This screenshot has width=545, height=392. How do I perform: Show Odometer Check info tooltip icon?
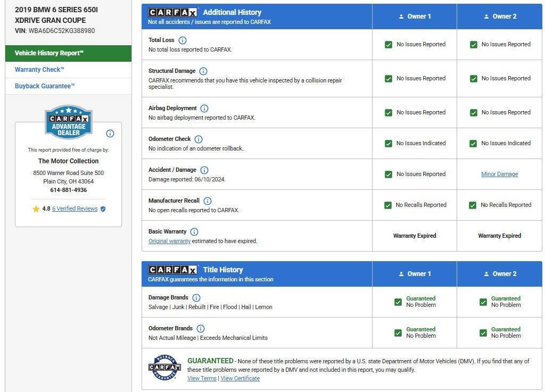(199, 139)
